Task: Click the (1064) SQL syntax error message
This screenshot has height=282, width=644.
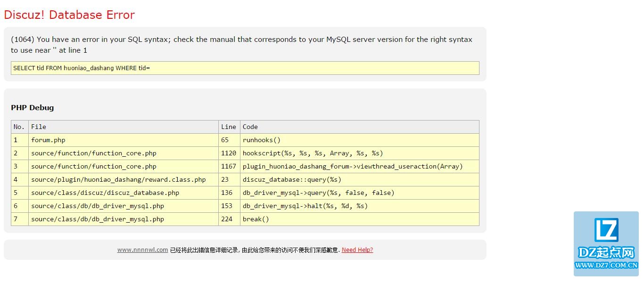Action: [x=241, y=45]
